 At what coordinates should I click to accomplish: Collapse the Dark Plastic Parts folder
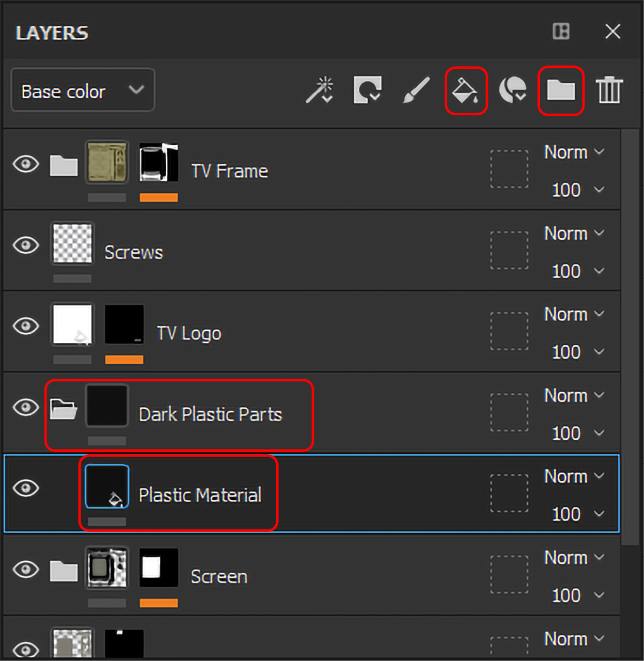(x=64, y=409)
